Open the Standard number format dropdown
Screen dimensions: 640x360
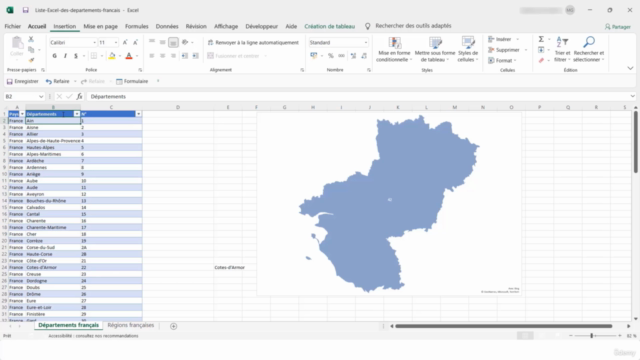(365, 42)
